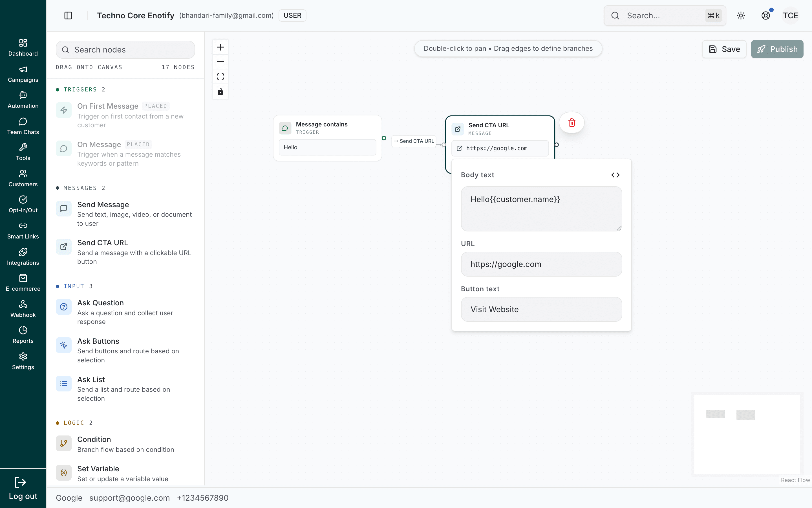Open the help lifebuoy icon
This screenshot has height=508, width=812.
point(766,16)
